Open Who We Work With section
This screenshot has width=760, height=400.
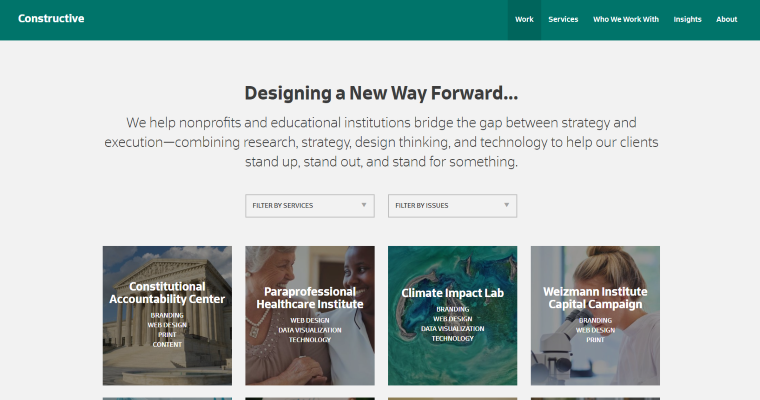coord(626,19)
